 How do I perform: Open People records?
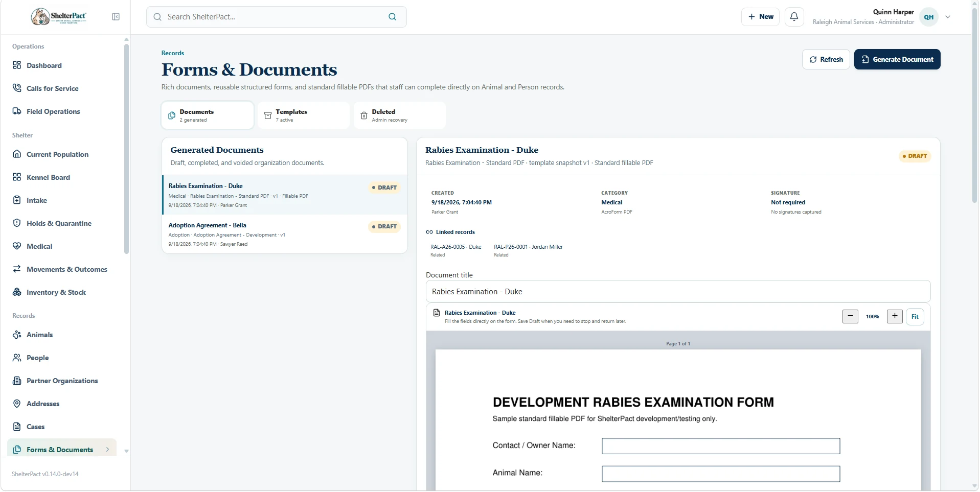62,358
